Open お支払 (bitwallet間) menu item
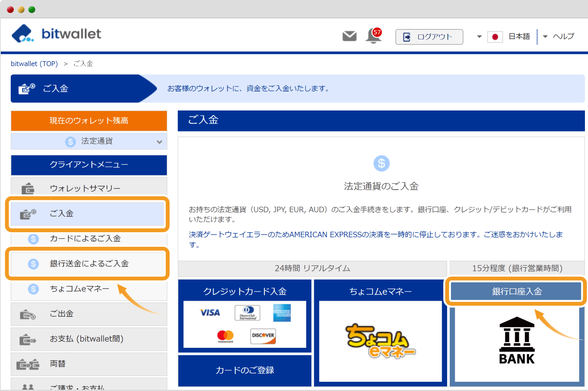This screenshot has height=391, width=588. click(x=89, y=339)
